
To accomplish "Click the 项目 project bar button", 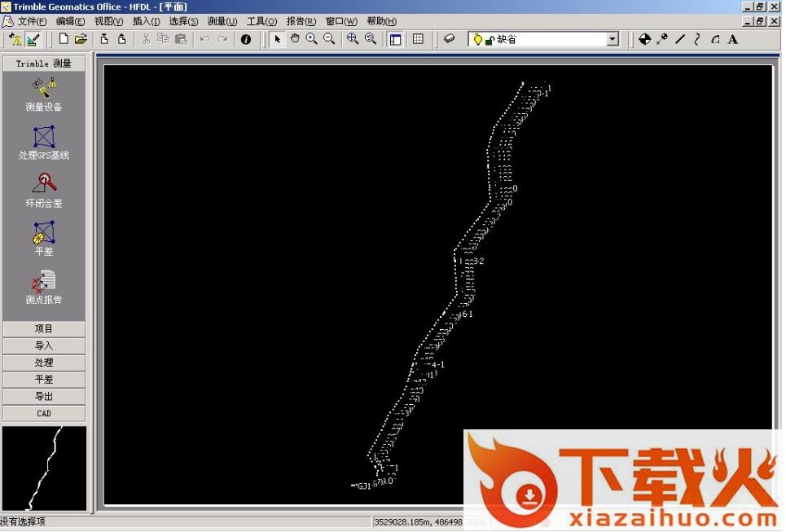I will point(44,329).
